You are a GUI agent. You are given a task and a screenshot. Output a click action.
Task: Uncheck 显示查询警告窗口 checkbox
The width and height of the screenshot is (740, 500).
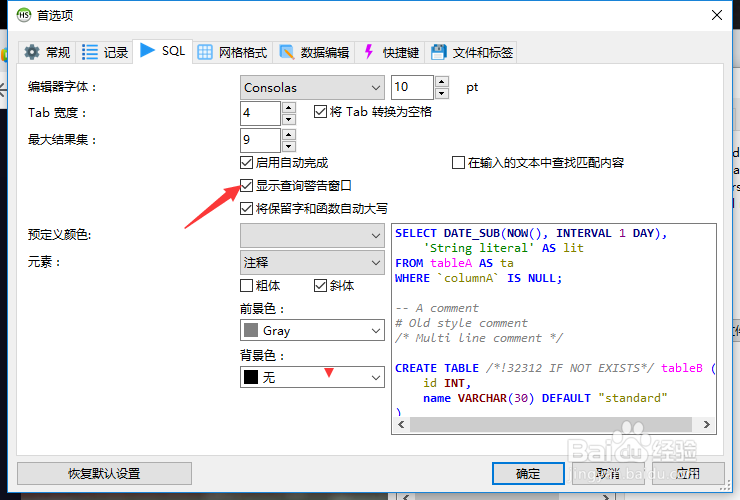(246, 186)
